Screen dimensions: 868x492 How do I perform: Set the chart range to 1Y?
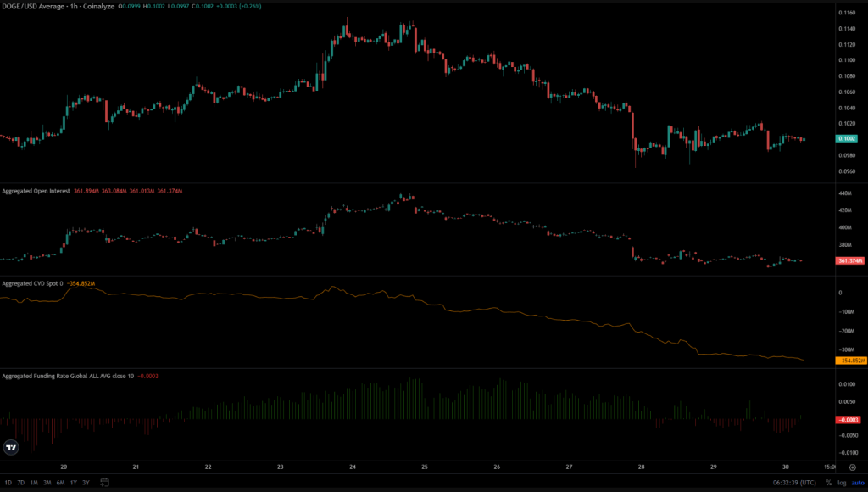(x=73, y=483)
